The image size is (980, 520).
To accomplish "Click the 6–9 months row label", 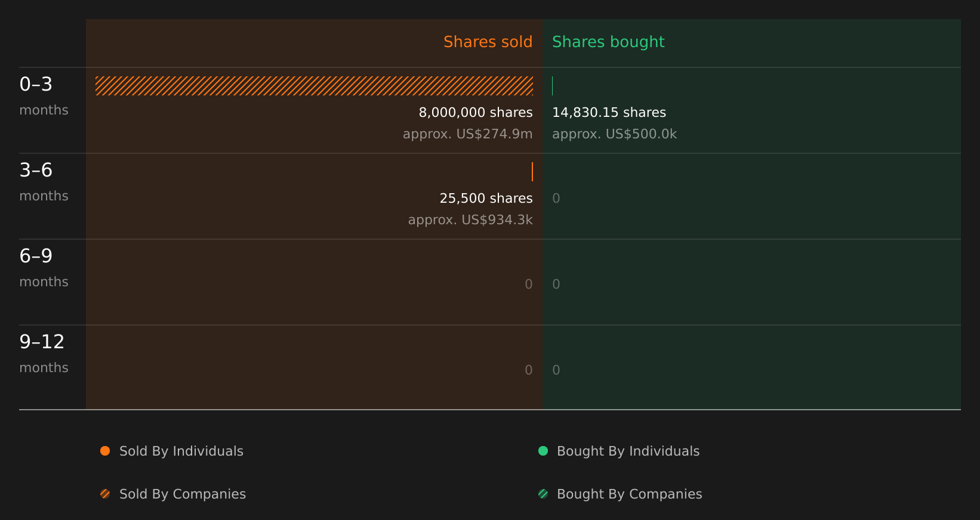I will [x=44, y=268].
